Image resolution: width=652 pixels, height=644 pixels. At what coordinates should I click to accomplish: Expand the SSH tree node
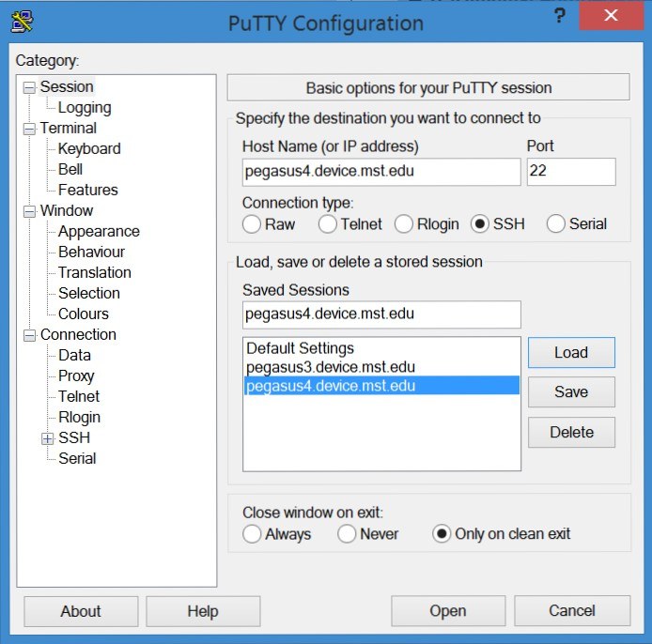tap(48, 438)
